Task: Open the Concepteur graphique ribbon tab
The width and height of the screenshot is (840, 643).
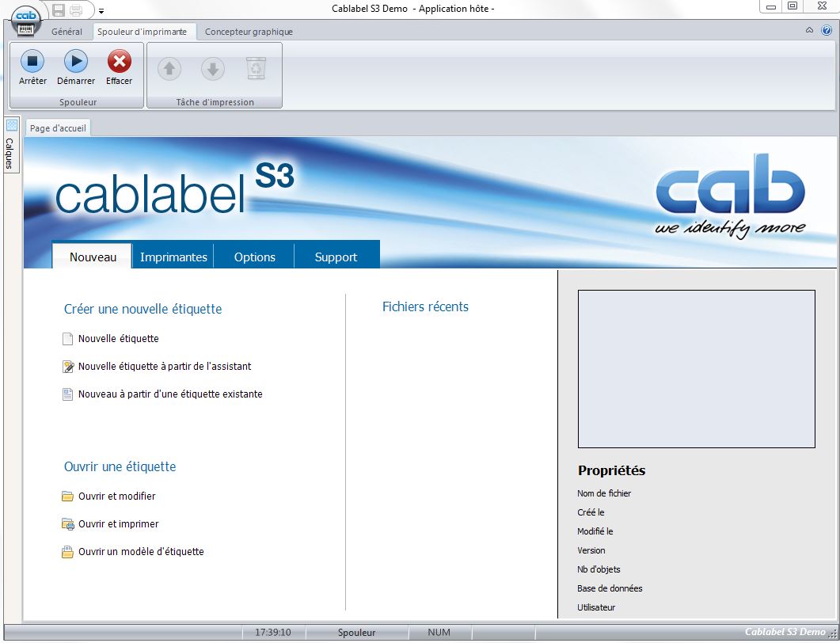Action: (249, 32)
